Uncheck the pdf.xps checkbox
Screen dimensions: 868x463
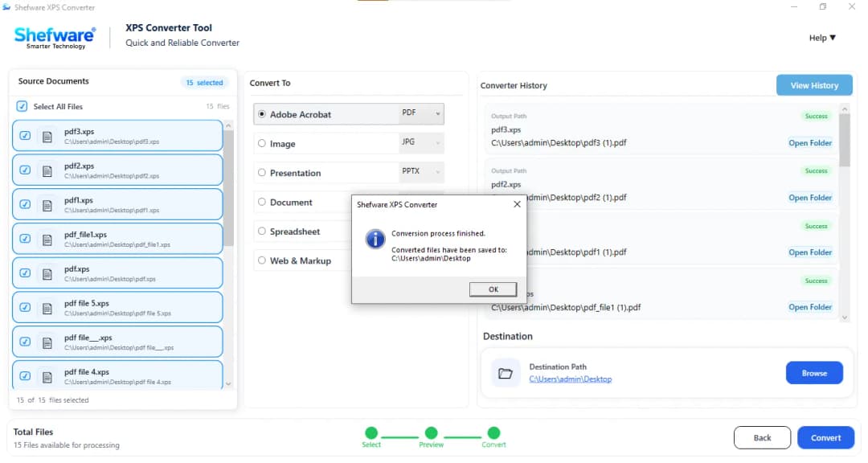coord(25,273)
